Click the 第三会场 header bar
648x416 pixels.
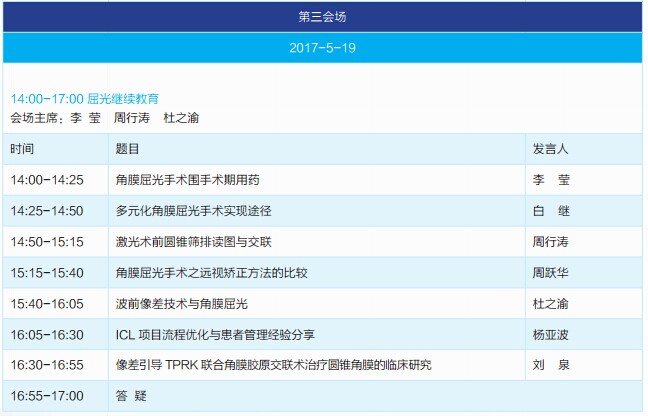pos(323,17)
